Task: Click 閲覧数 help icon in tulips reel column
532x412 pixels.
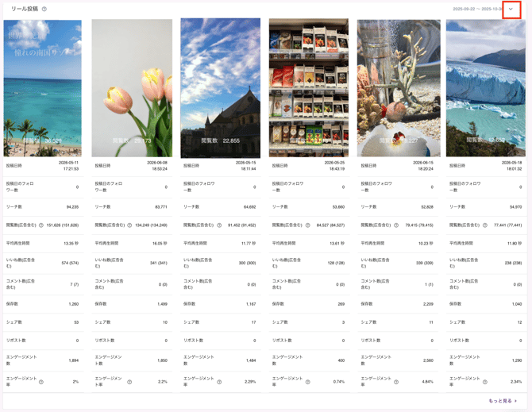Action: pyautogui.click(x=129, y=225)
